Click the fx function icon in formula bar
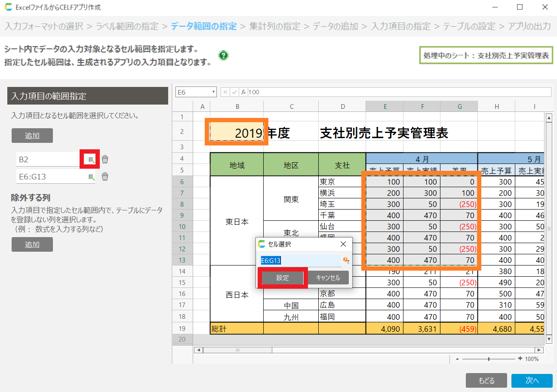The width and height of the screenshot is (557, 392). click(243, 92)
